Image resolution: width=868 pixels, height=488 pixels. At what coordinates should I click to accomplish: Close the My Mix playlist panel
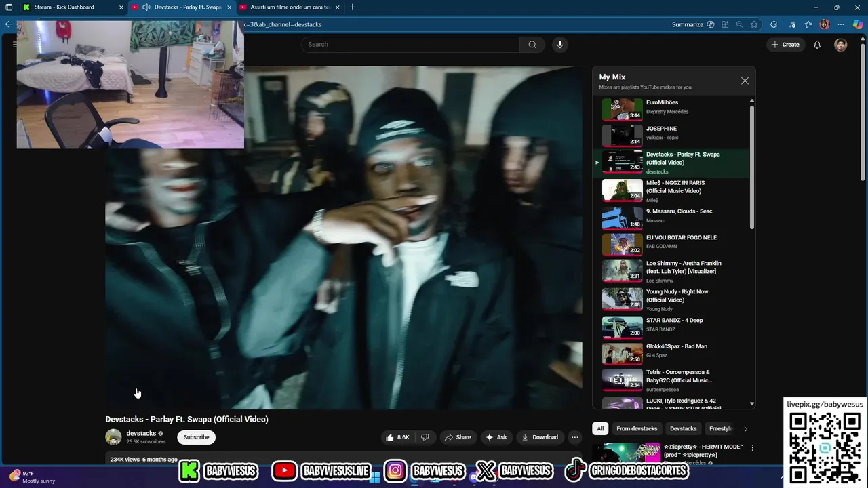click(x=745, y=81)
